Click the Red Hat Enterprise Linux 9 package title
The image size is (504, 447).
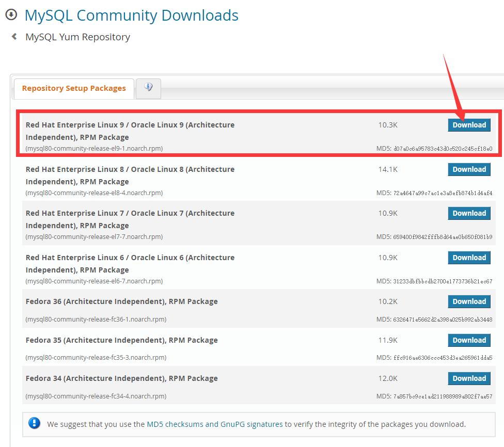(x=130, y=131)
